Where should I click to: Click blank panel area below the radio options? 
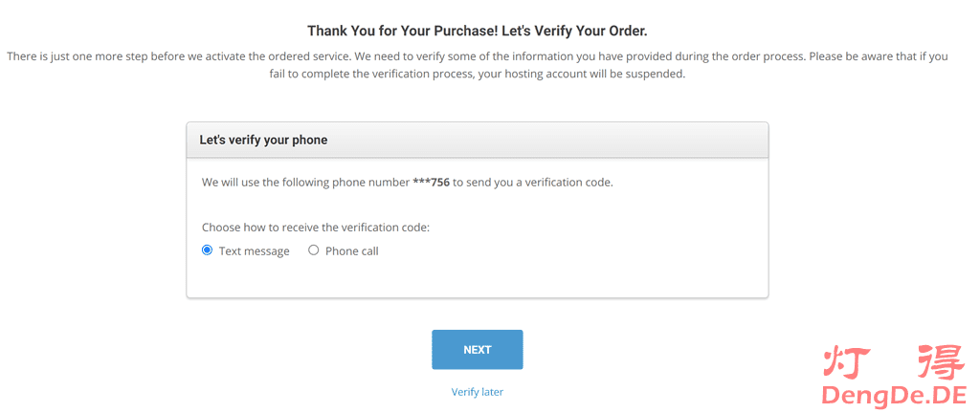(x=479, y=279)
